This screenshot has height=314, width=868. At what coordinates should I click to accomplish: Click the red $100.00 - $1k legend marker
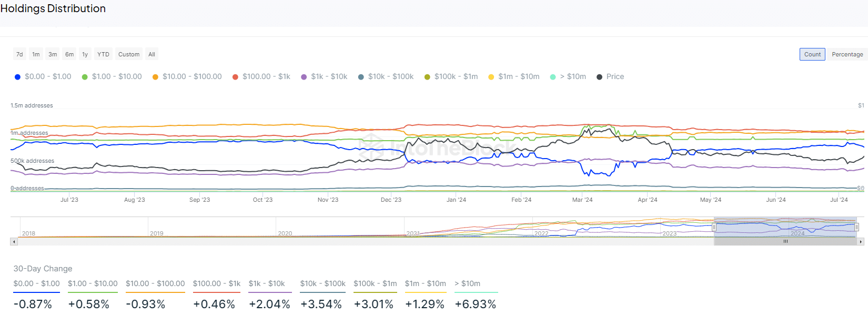point(235,77)
